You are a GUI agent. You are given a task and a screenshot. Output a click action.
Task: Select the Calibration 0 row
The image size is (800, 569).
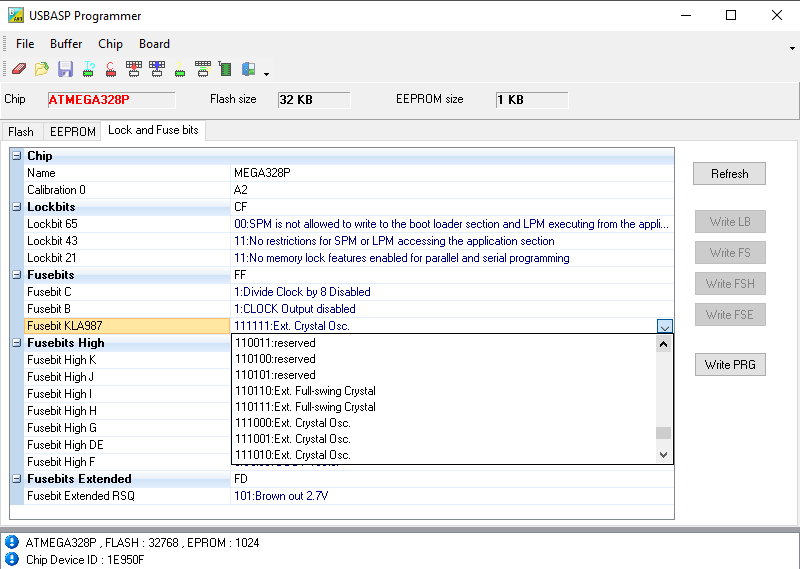tap(349, 190)
